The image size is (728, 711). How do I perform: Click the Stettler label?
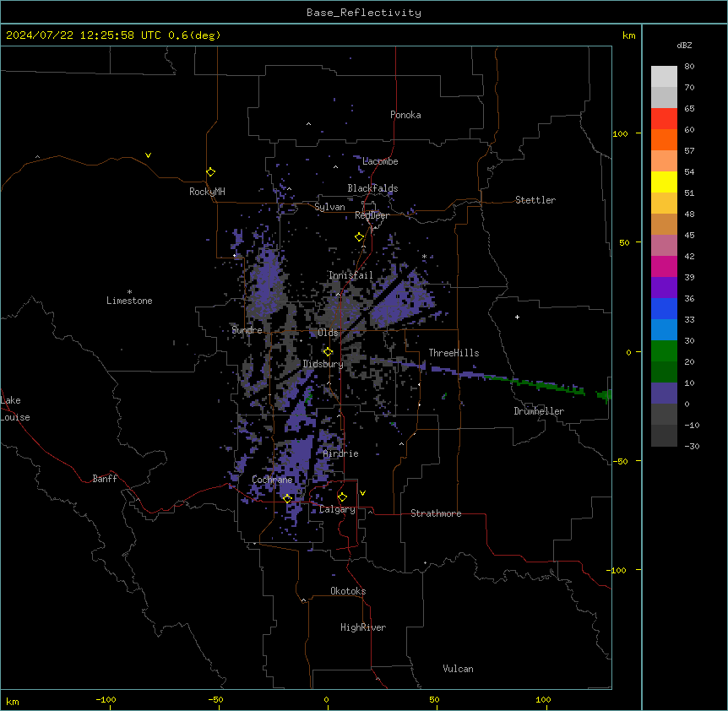point(535,200)
